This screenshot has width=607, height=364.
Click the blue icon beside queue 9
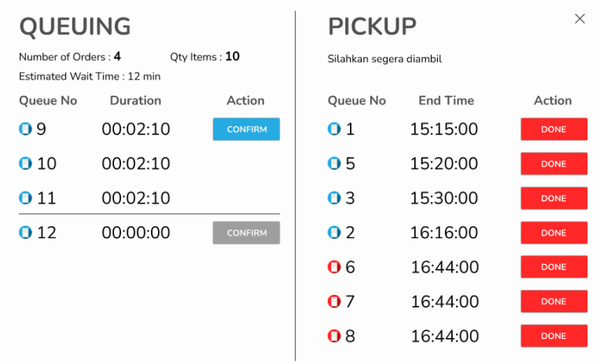coord(25,129)
